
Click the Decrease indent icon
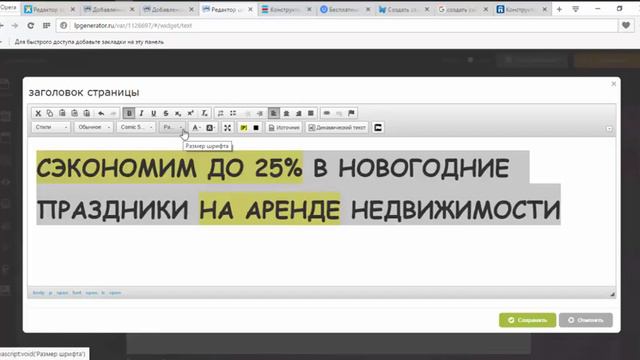[247, 113]
